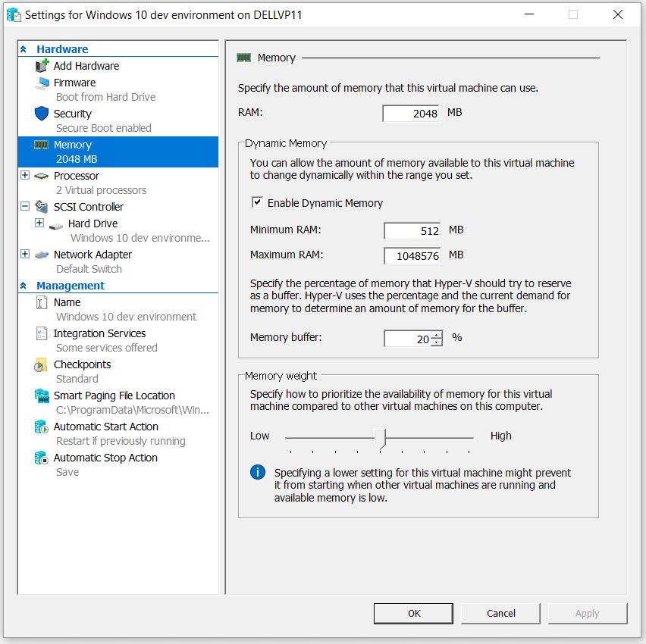Expand the Hard Drive node
Screen dimensions: 646x644
[39, 224]
